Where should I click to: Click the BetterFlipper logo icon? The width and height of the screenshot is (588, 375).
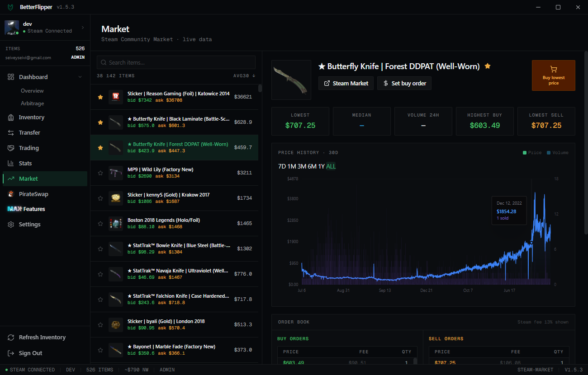[x=10, y=7]
